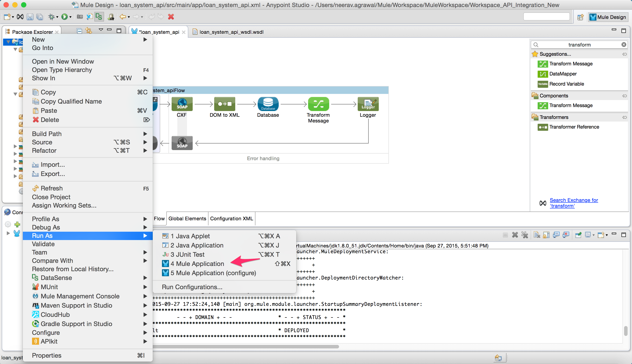Open the New Project wizard toolbar icon

point(7,17)
